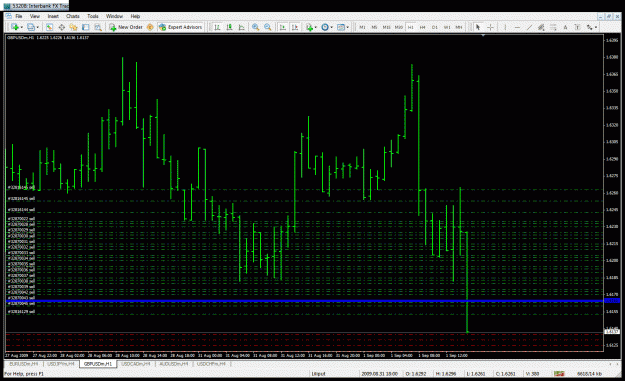Switch to the USDJPYm,H4 chart tab

click(61, 364)
